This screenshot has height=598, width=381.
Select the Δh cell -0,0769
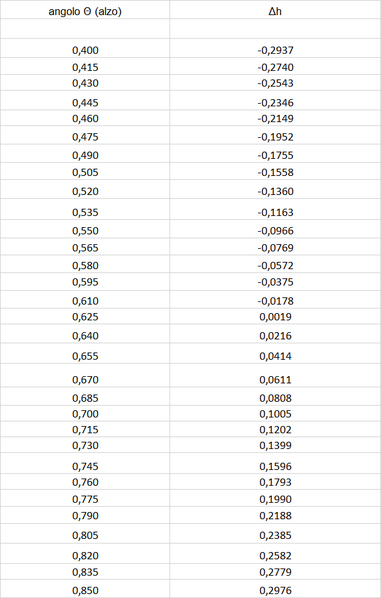[x=275, y=248]
